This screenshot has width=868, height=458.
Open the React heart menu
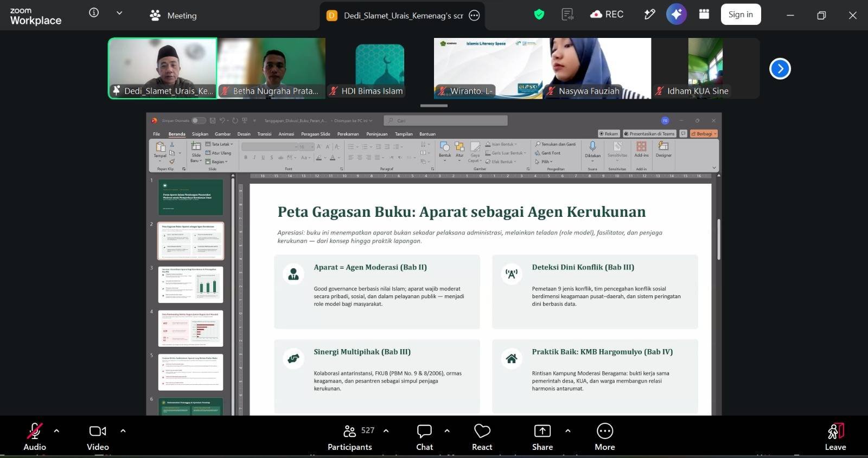pos(482,436)
